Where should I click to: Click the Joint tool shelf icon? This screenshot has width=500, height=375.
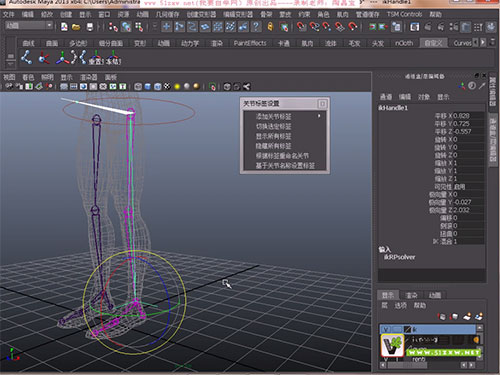pos(27,57)
